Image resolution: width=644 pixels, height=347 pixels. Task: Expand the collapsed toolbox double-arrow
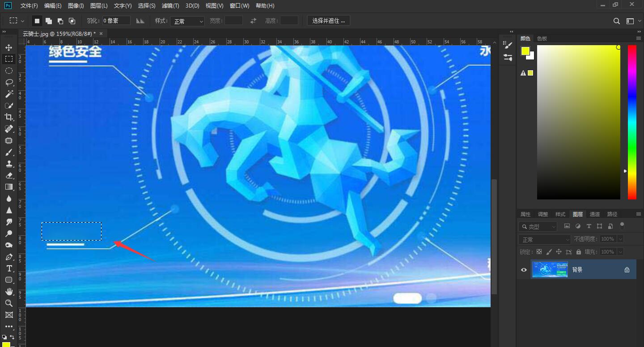tap(4, 32)
